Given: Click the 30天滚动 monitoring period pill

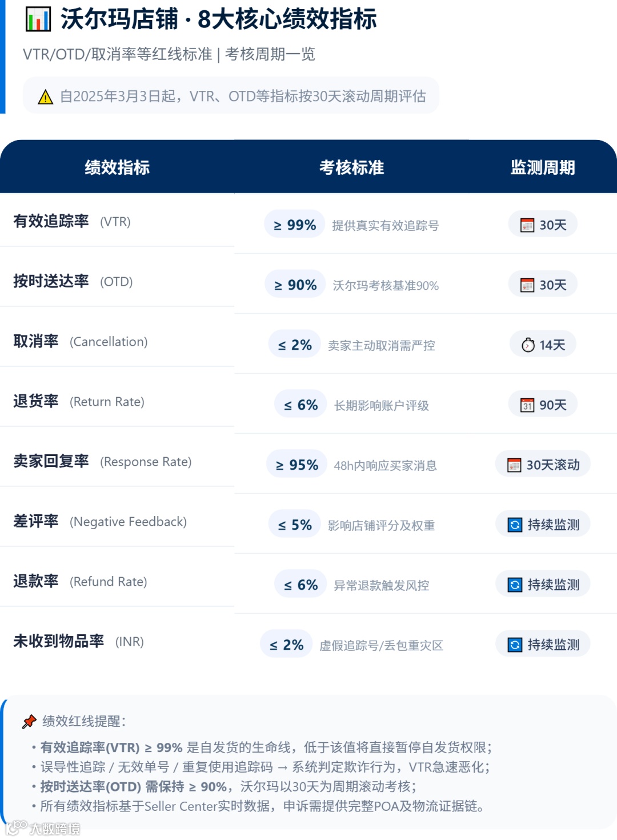Looking at the screenshot, I should click(543, 465).
